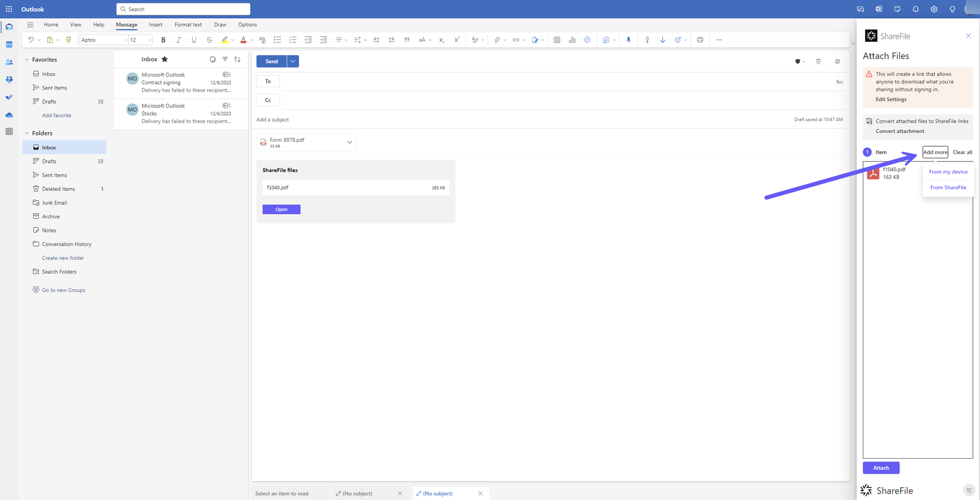Click the Print icon in the ribbon
This screenshot has width=980, height=500.
click(700, 40)
